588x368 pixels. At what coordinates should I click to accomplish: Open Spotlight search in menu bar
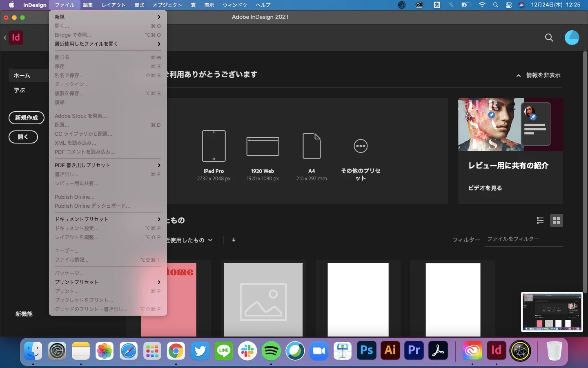496,5
